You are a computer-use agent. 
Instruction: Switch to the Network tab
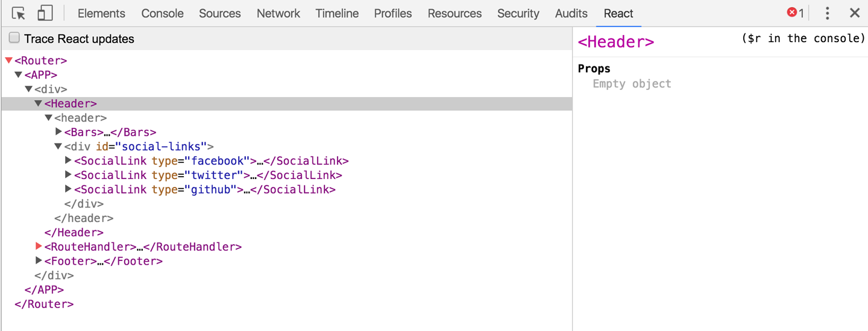(x=278, y=13)
